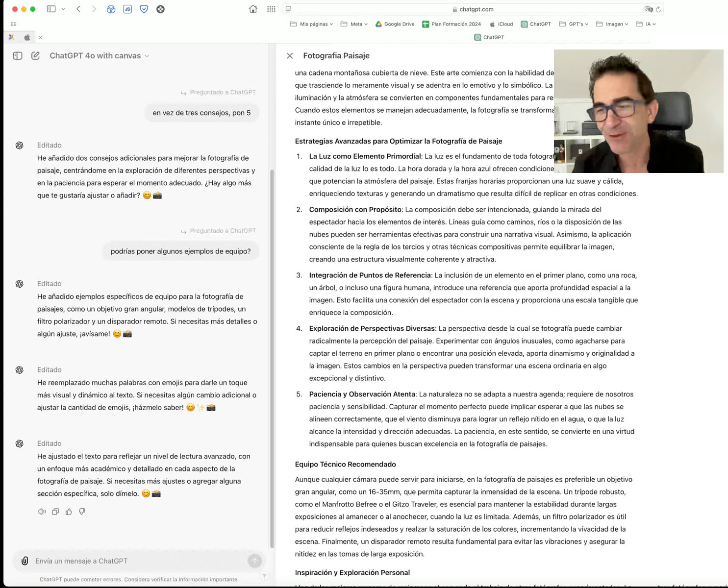Click the 3D cube extension icon
728x588 pixels.
coord(111,9)
